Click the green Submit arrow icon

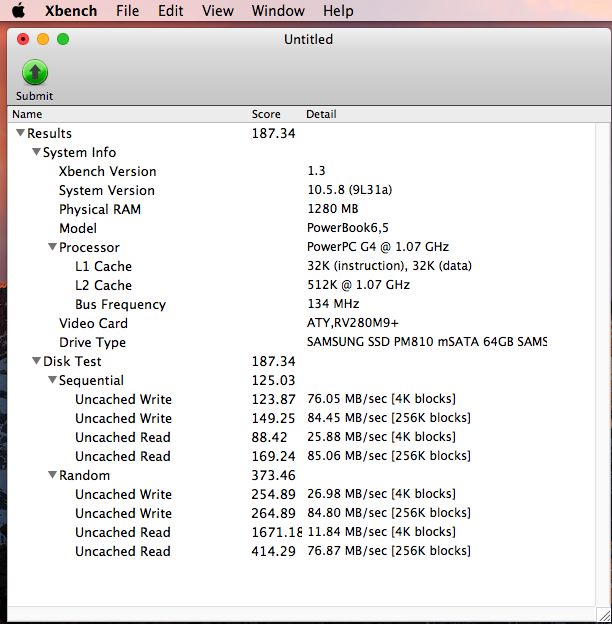[x=35, y=72]
